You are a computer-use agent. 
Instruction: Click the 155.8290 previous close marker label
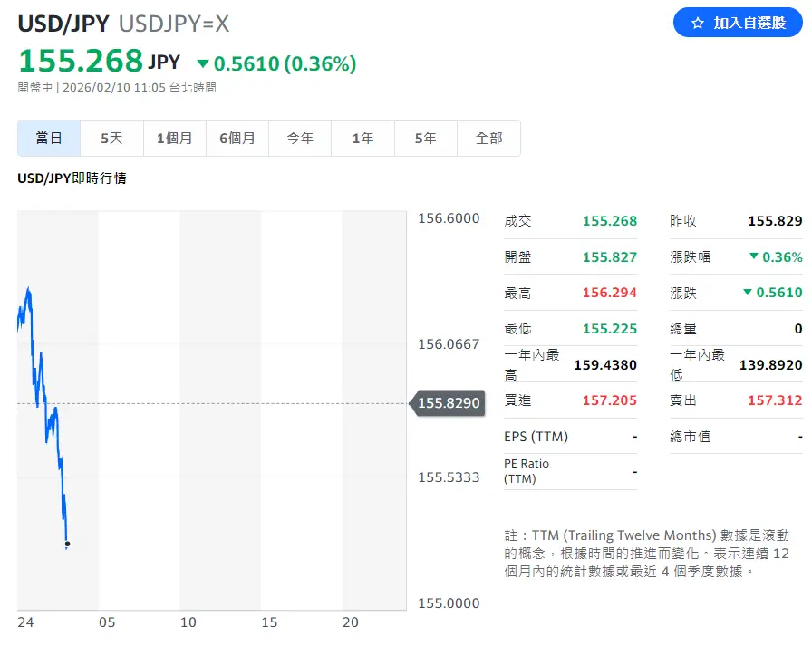click(x=449, y=403)
